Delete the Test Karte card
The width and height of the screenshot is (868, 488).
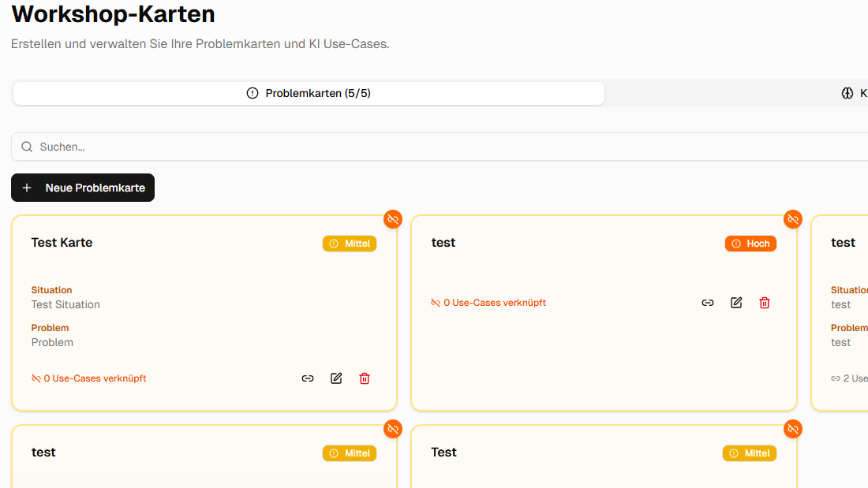tap(365, 378)
